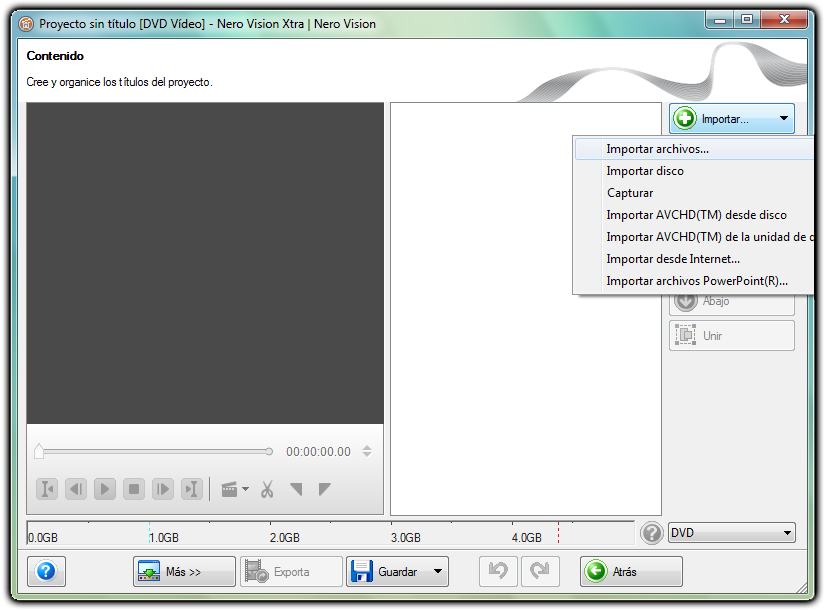825x610 pixels.
Task: Open the blue help button
Action: tap(46, 571)
